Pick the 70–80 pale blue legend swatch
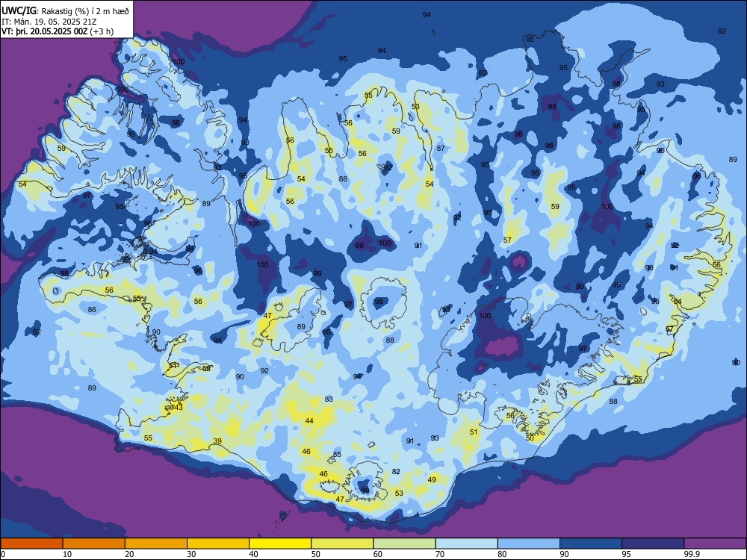This screenshot has width=747, height=560. coord(467,544)
